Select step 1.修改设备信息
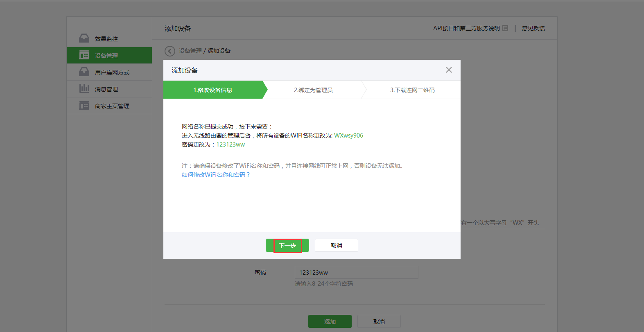This screenshot has width=644, height=332. coord(213,90)
